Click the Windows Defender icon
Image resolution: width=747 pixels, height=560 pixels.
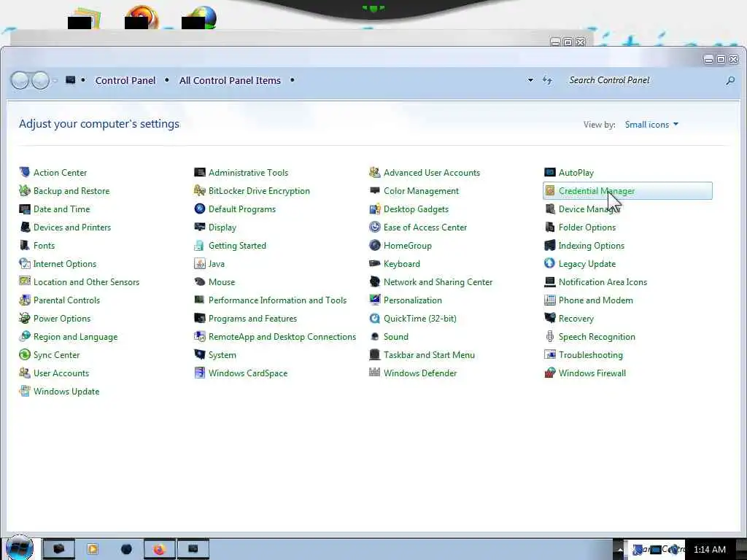[x=375, y=373]
